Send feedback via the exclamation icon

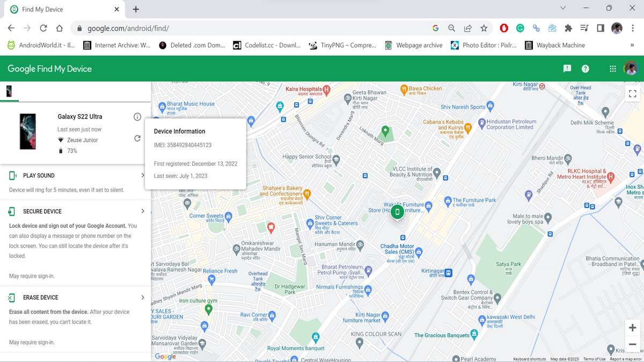567,69
